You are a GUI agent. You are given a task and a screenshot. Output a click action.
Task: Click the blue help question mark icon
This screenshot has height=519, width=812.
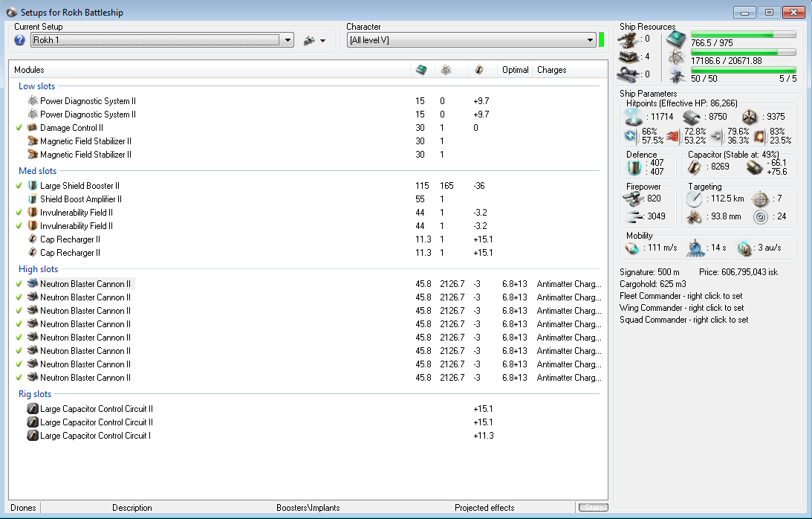pos(19,40)
